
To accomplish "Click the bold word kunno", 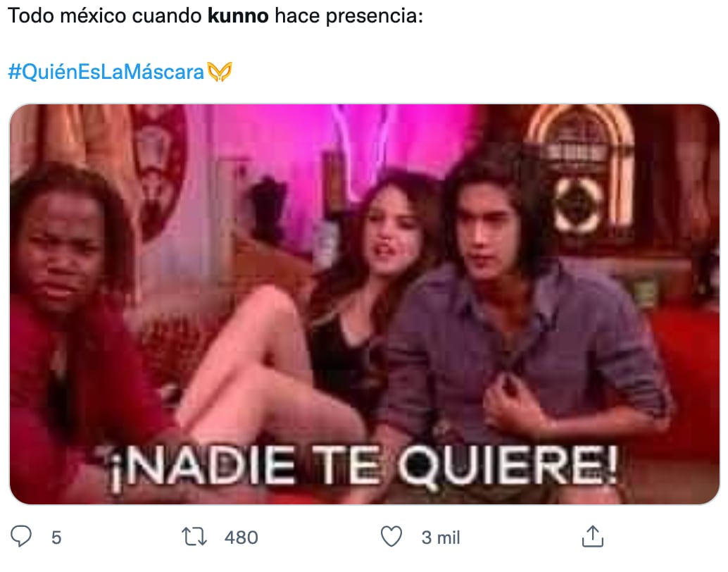I will click(238, 15).
